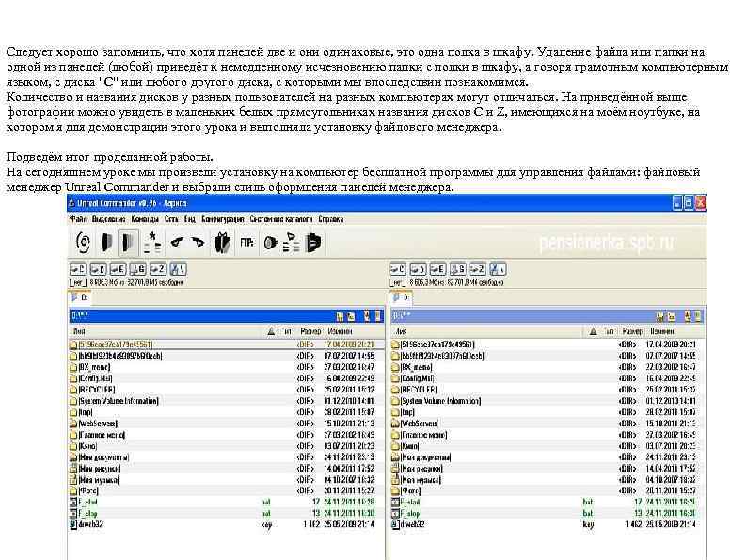The image size is (747, 560).
Task: Sort left panel by Размер column header
Action: point(310,331)
